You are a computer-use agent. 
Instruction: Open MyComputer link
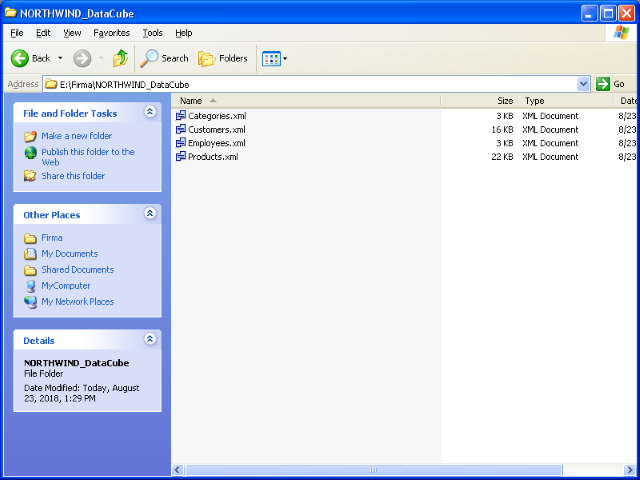point(66,286)
